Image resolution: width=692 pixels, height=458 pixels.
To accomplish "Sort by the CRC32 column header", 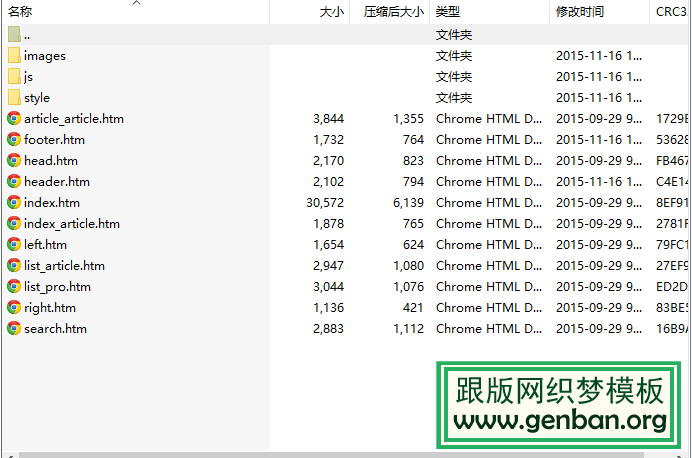I will click(x=671, y=12).
